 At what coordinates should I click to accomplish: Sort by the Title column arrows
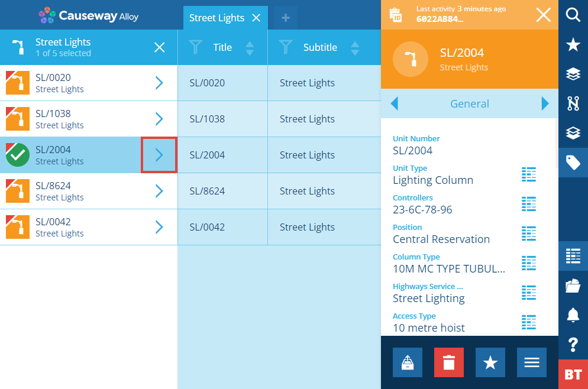pyautogui.click(x=250, y=48)
